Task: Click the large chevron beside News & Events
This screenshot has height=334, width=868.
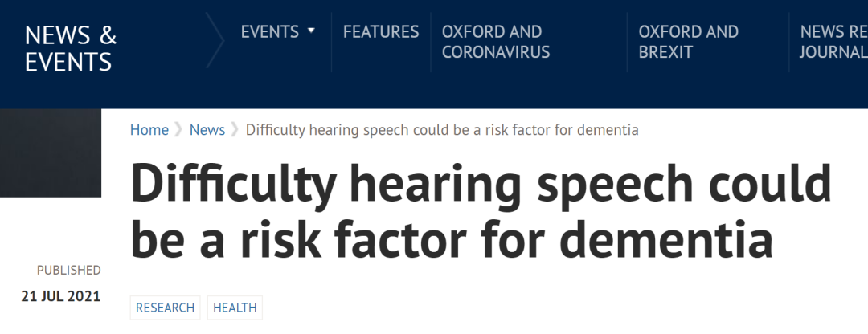Action: pyautogui.click(x=215, y=41)
